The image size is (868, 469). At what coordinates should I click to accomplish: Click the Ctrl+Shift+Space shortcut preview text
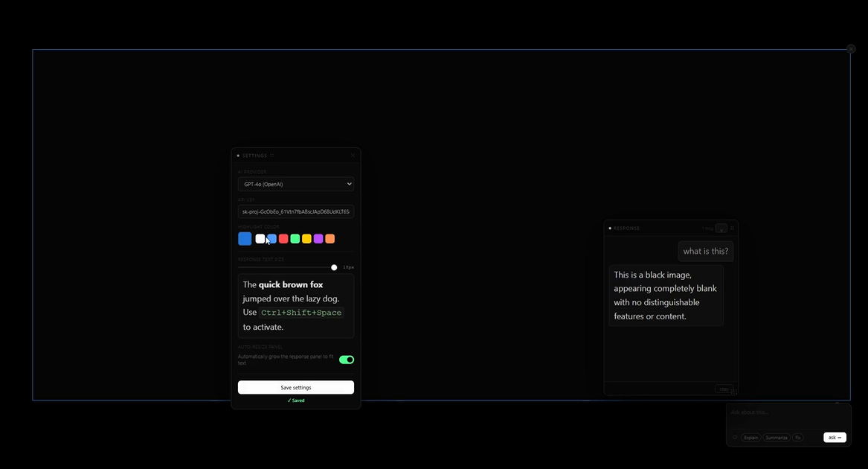(301, 313)
